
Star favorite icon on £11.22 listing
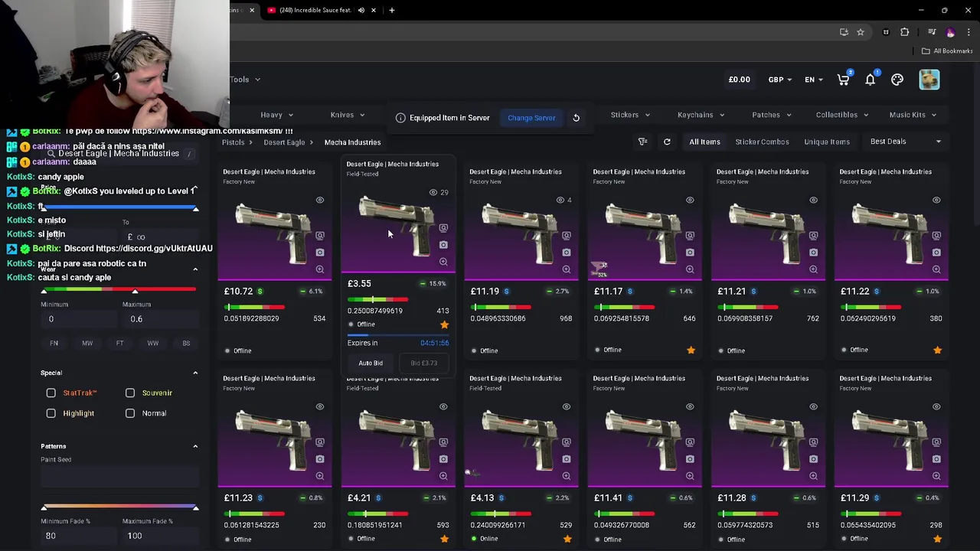(x=937, y=350)
